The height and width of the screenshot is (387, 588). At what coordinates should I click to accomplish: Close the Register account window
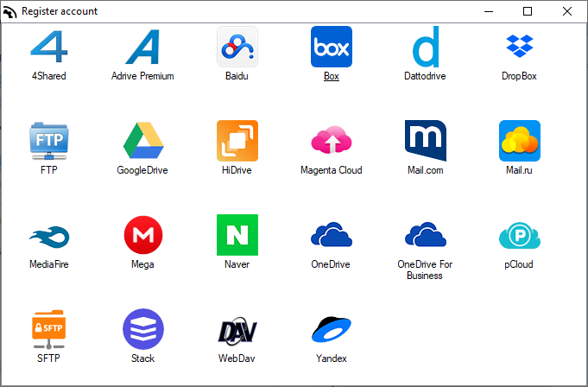pyautogui.click(x=567, y=11)
